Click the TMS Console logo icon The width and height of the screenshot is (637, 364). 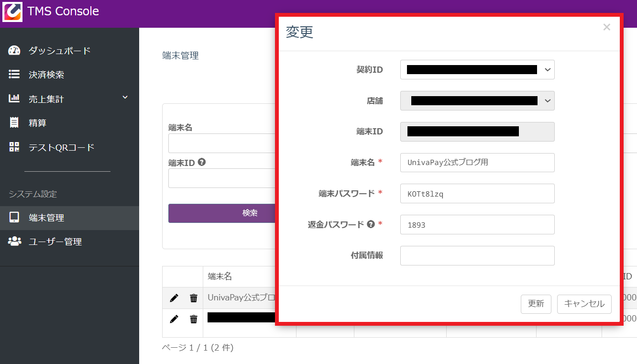click(12, 11)
